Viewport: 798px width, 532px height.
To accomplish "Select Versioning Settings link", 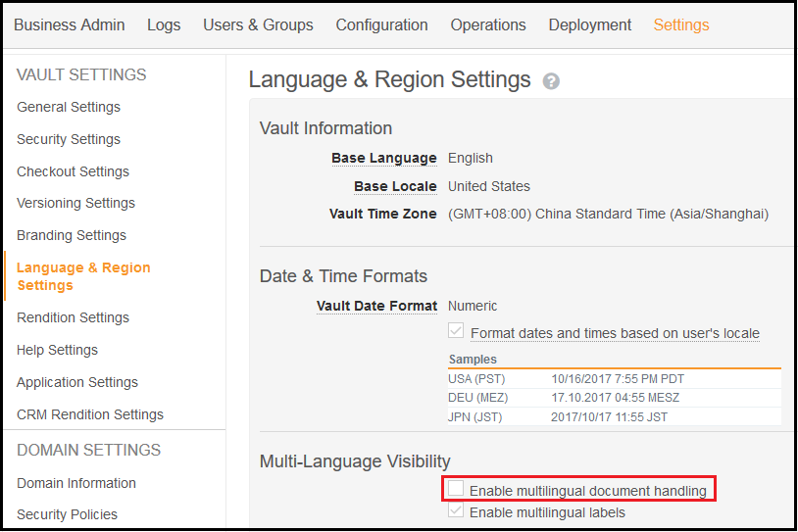I will coord(75,203).
